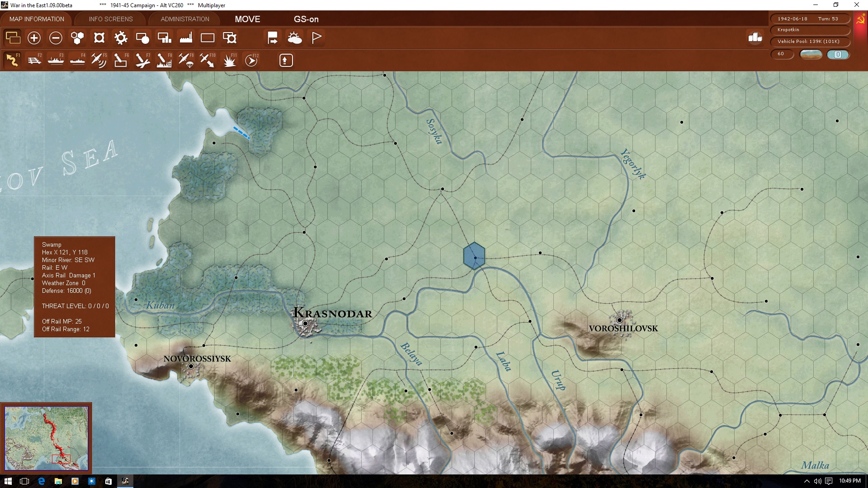Toggle the unit counters on-map icon
868x488 pixels.
[x=13, y=38]
